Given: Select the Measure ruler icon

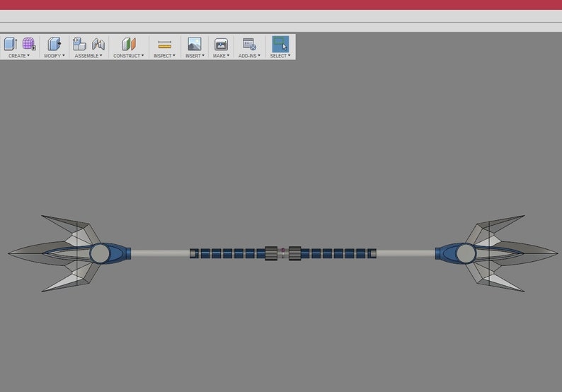Looking at the screenshot, I should pos(164,45).
